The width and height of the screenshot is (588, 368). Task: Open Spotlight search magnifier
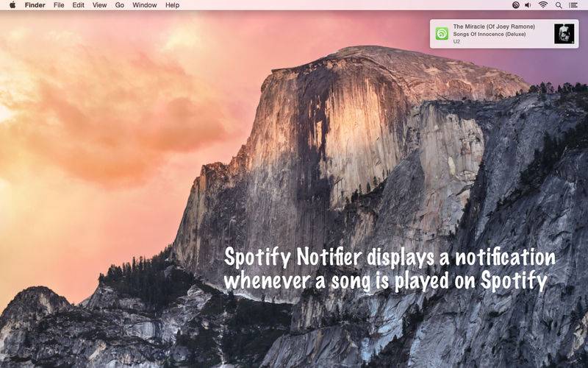point(559,5)
